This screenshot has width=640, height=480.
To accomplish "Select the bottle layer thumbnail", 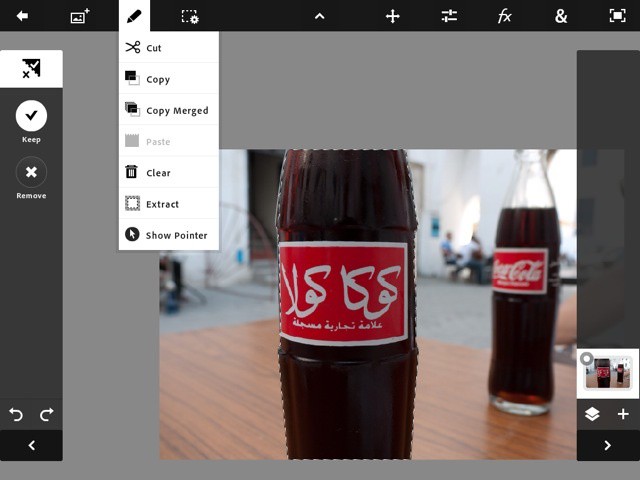I will [609, 374].
